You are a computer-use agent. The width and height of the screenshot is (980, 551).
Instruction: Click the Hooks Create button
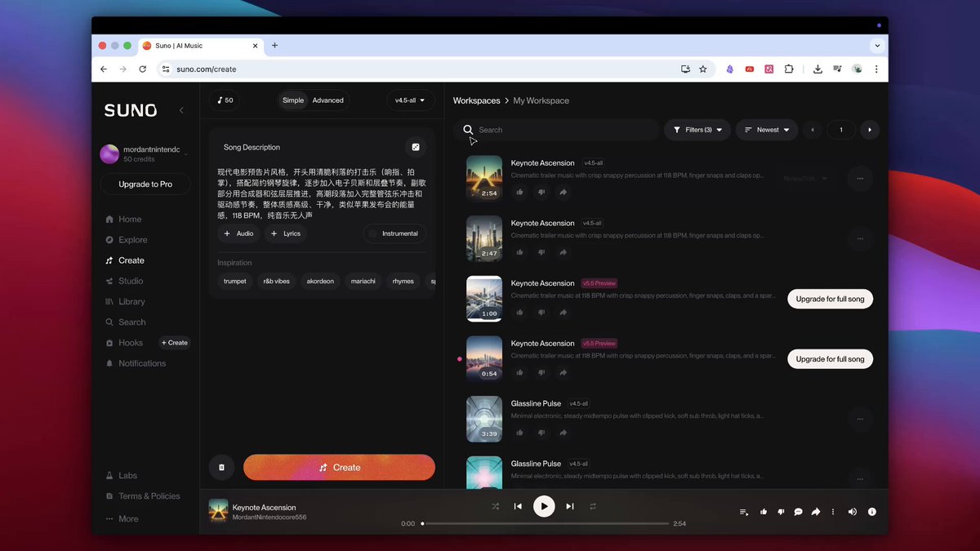[174, 343]
